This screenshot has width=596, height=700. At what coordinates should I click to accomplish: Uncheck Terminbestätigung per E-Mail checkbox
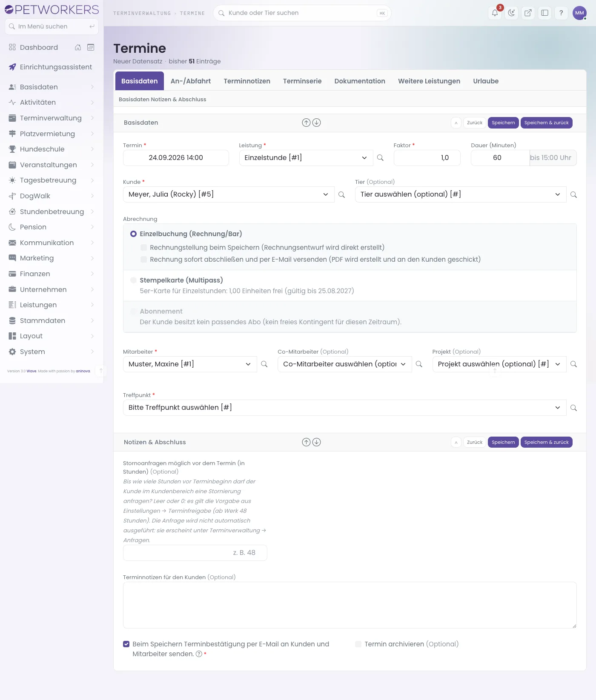pyautogui.click(x=126, y=644)
